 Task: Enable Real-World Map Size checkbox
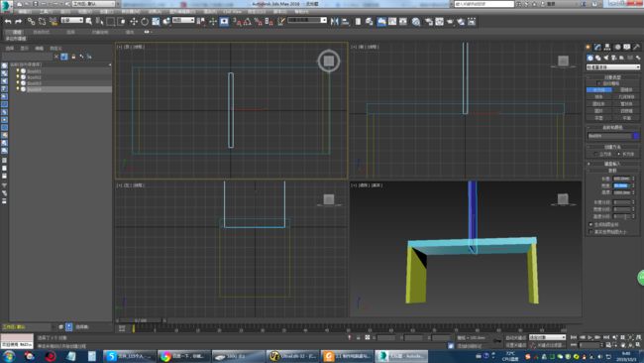pos(591,232)
